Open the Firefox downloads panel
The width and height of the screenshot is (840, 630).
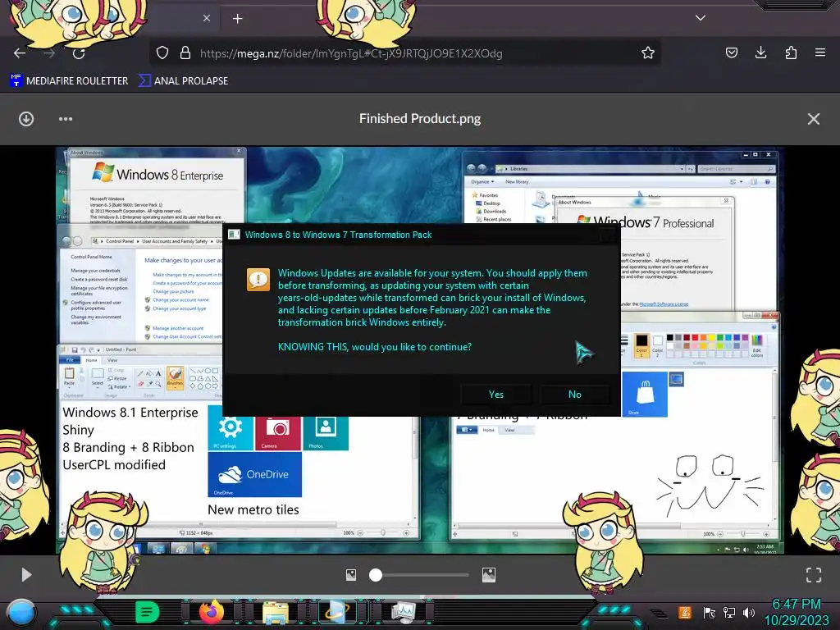(x=760, y=52)
